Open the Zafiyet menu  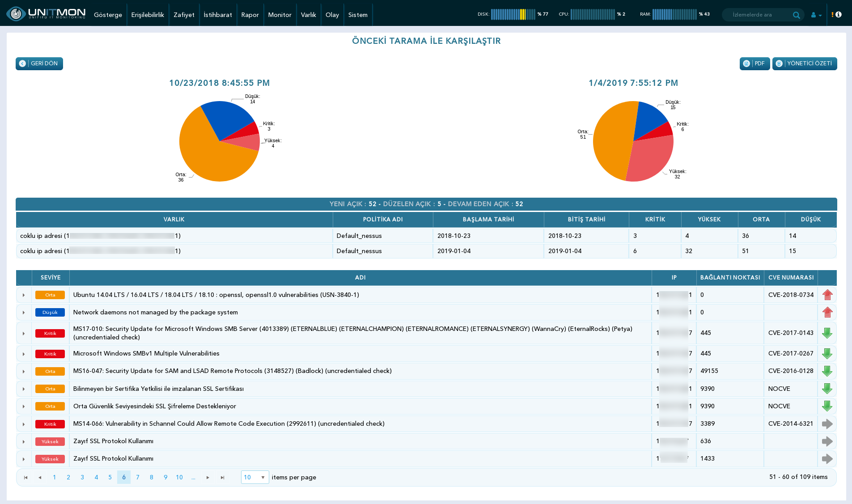tap(184, 15)
